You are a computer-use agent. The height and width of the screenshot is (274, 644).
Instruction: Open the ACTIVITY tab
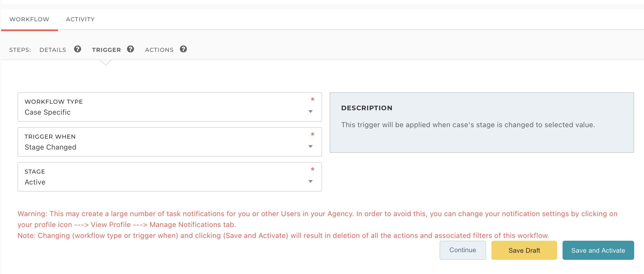[x=80, y=19]
